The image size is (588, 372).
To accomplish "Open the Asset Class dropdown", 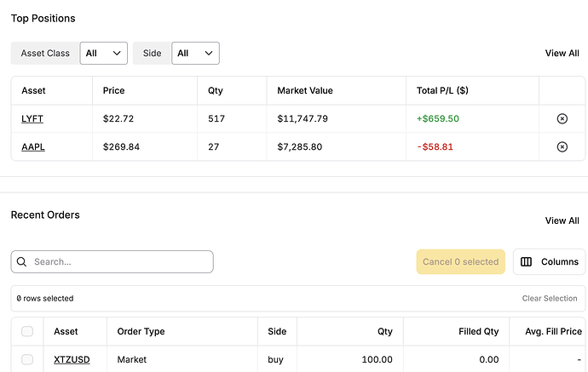I will [103, 54].
